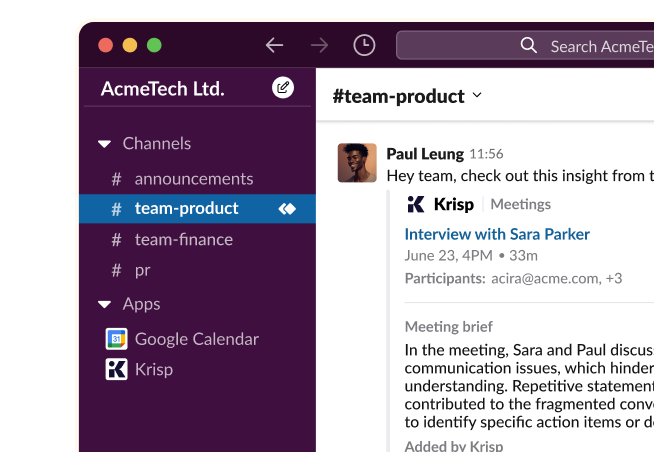The width and height of the screenshot is (654, 452).
Task: Click the Krisp logo in meeting card
Action: (x=416, y=204)
